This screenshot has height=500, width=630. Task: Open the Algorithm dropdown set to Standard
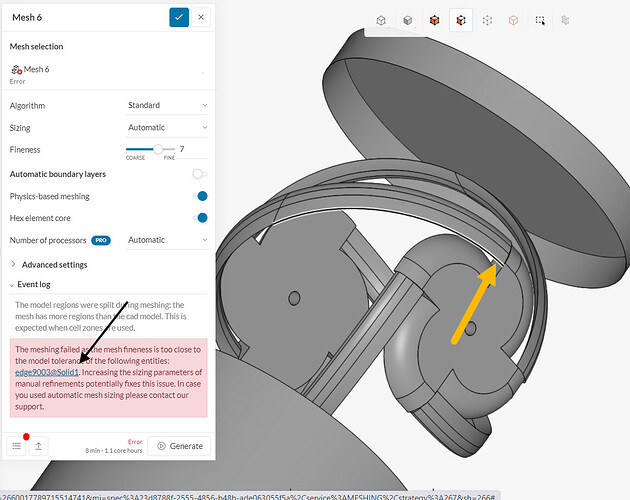pyautogui.click(x=167, y=105)
